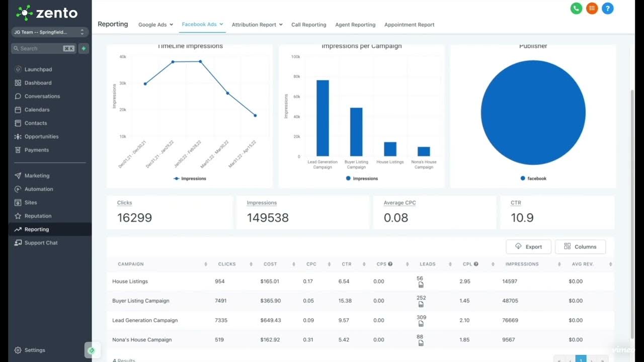Select the Reporting sidebar item
This screenshot has width=644, height=362.
[50, 229]
